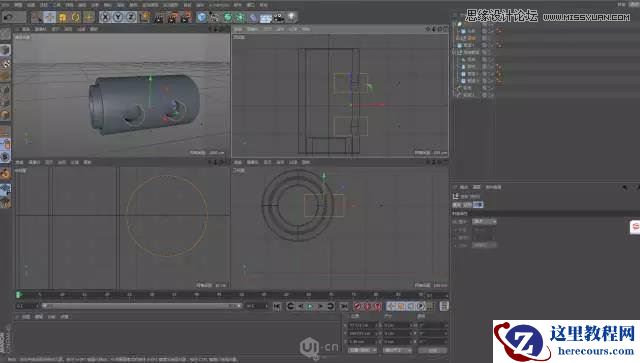This screenshot has width=640, height=363.
Task: Select the Scale tool
Action: [x=62, y=17]
